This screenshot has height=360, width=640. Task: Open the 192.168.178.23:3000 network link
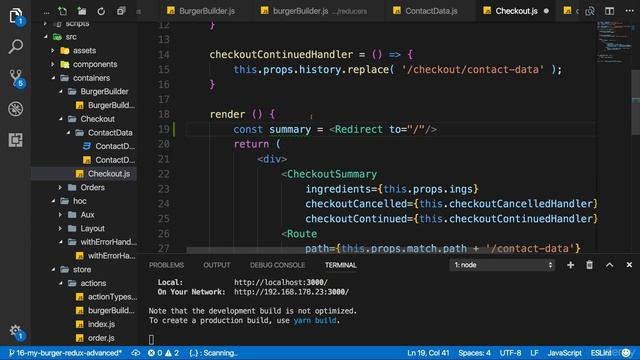click(291, 292)
